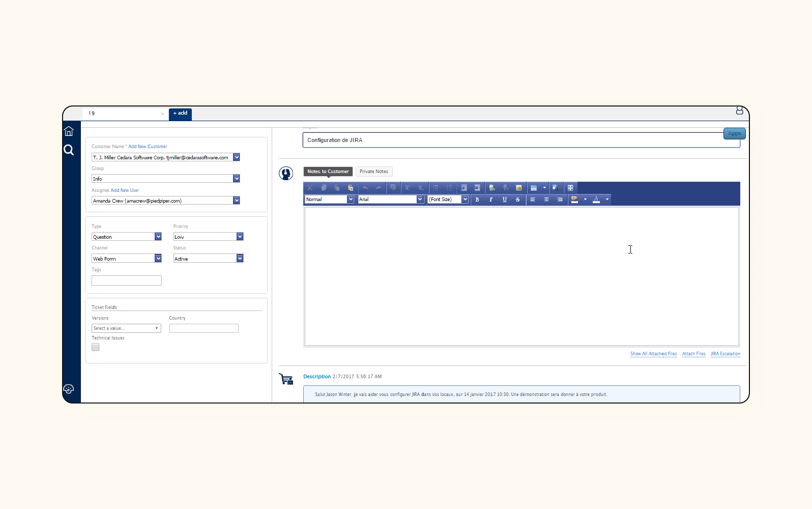The height and width of the screenshot is (509, 812).
Task: Expand the table options arrow
Action: (x=544, y=188)
